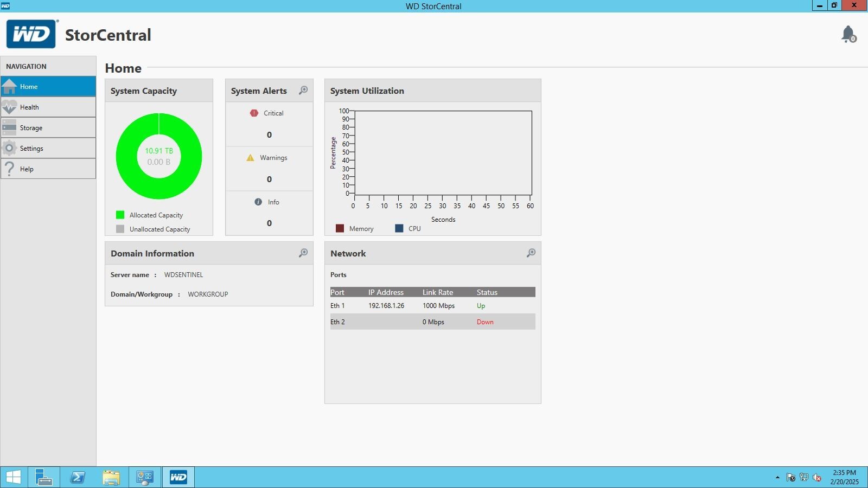
Task: Click the WORKGROUP domain value
Action: [208, 294]
